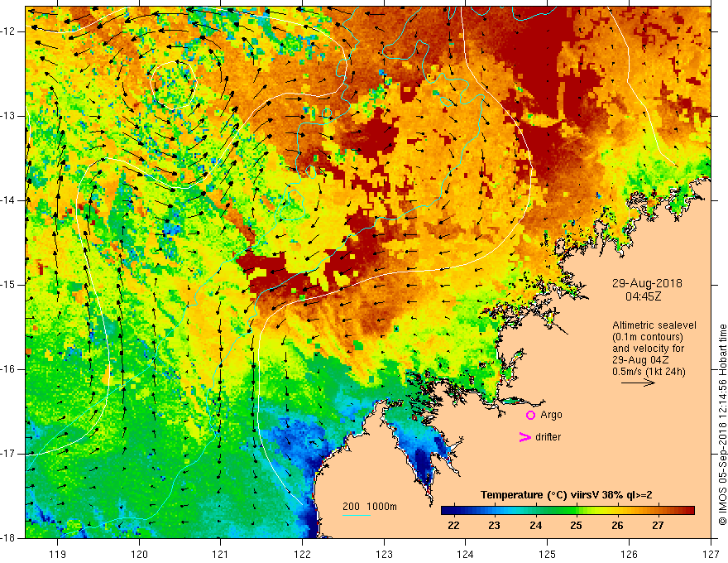Viewport: 728px width, 563px height.
Task: Click color bar tick label 23
Action: 494,526
